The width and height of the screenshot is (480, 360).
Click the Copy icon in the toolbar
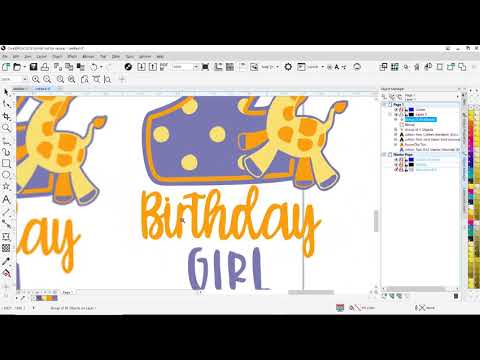[x=69, y=67]
